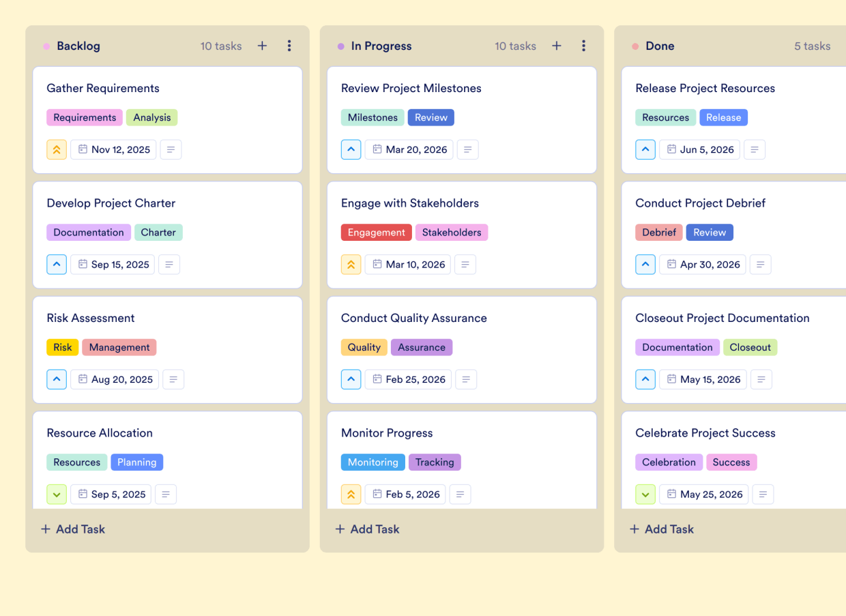Click the due date Mar 20, 2026 button

[409, 149]
